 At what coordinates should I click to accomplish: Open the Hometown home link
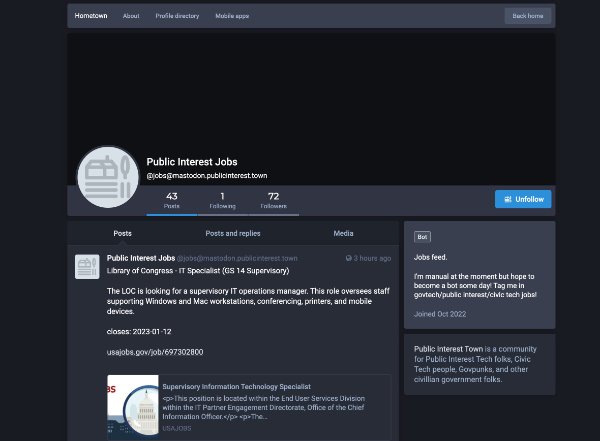pos(91,16)
